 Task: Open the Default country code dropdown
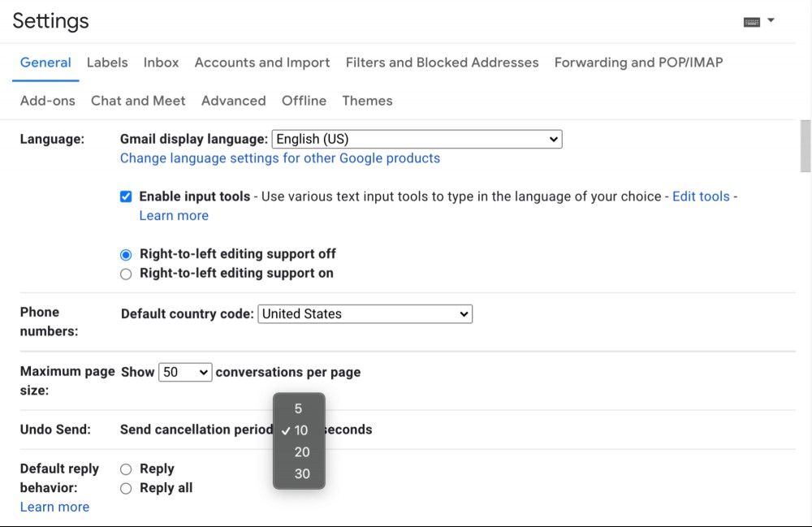coord(365,314)
